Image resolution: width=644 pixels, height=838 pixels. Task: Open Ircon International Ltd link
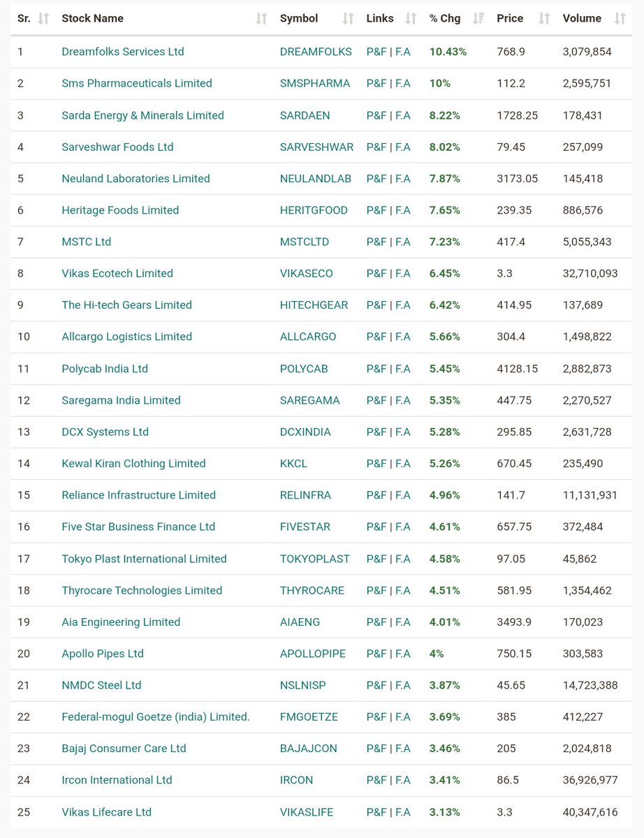(117, 780)
